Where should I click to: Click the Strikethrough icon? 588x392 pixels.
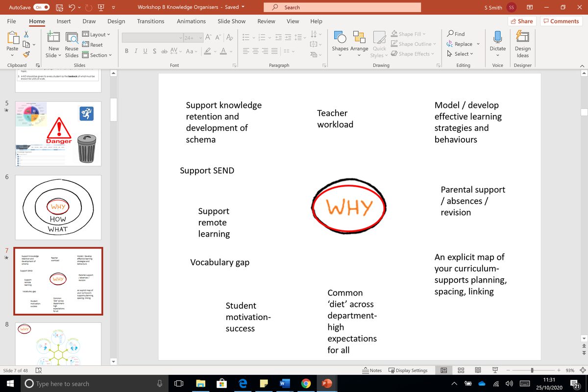[164, 51]
